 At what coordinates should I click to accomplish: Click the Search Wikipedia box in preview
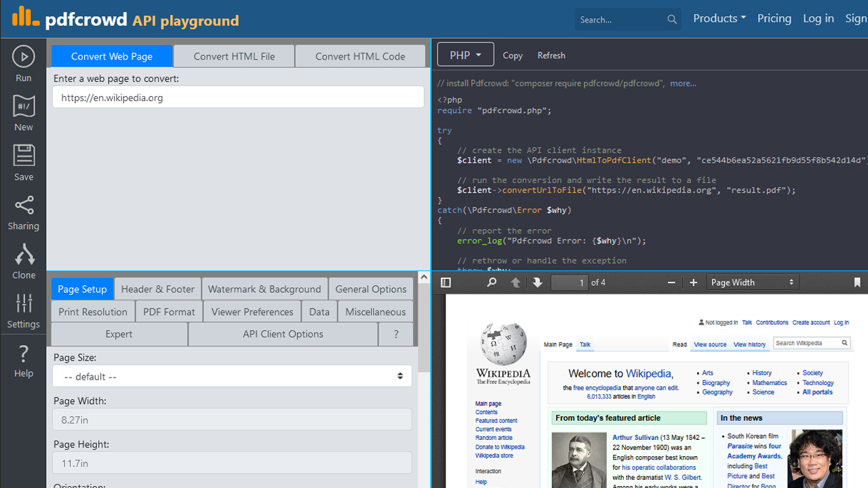[x=812, y=343]
